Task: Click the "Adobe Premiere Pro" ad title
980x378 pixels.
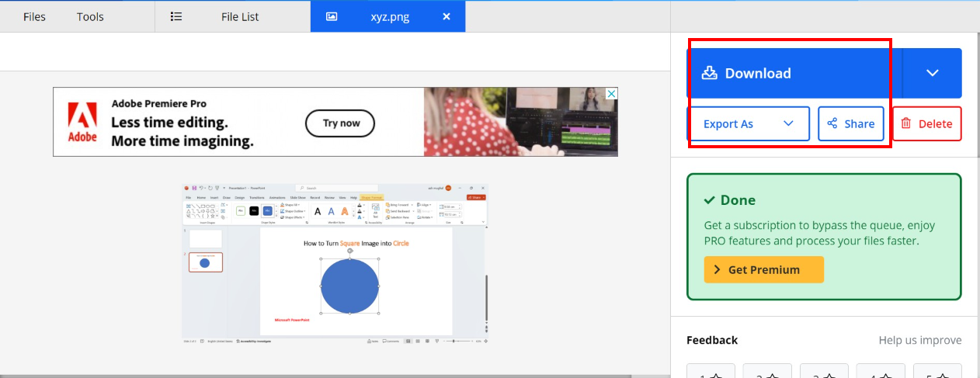Action: [x=159, y=103]
